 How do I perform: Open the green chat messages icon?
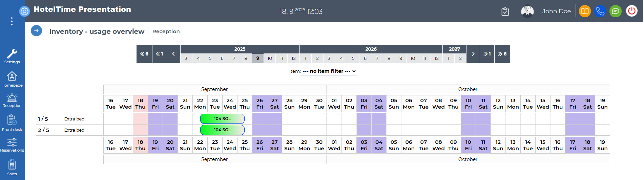616,11
